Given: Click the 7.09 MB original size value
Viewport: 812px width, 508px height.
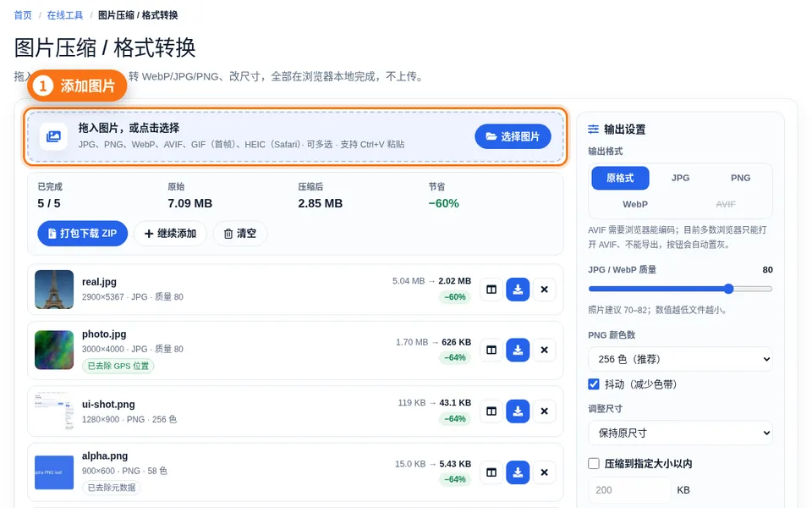Looking at the screenshot, I should [189, 204].
